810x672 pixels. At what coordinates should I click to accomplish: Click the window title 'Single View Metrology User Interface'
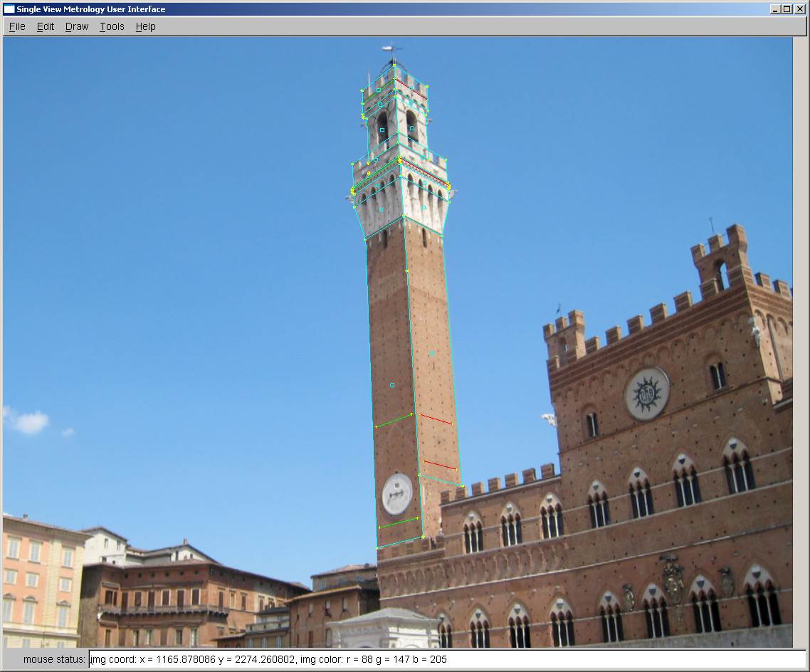(x=91, y=9)
